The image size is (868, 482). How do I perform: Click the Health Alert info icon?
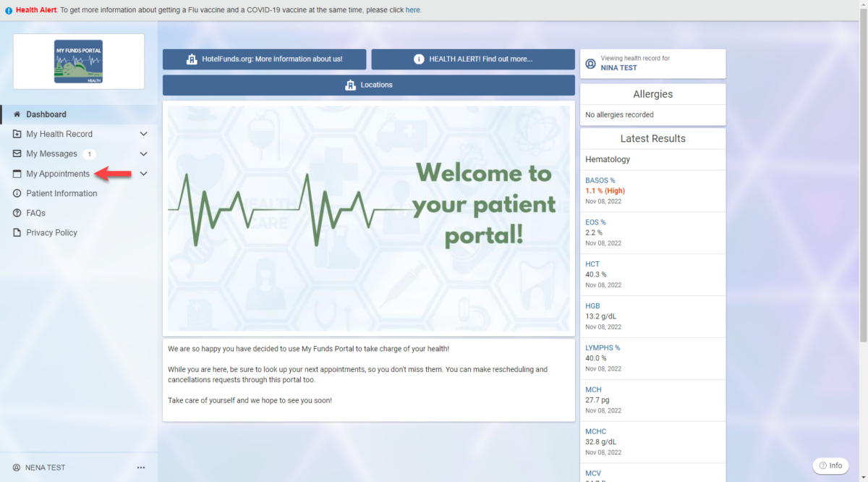9,10
